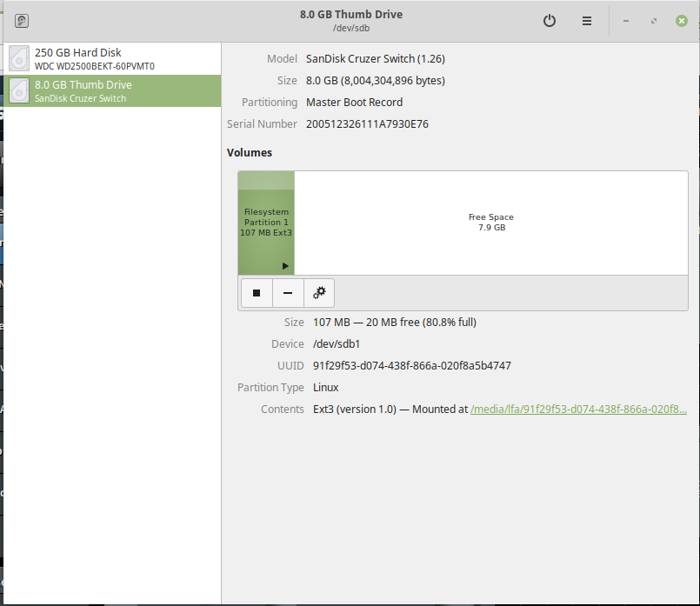Viewport: 700px width, 606px height.
Task: Select the Partition 1 Ext3 volume block
Action: 266,222
